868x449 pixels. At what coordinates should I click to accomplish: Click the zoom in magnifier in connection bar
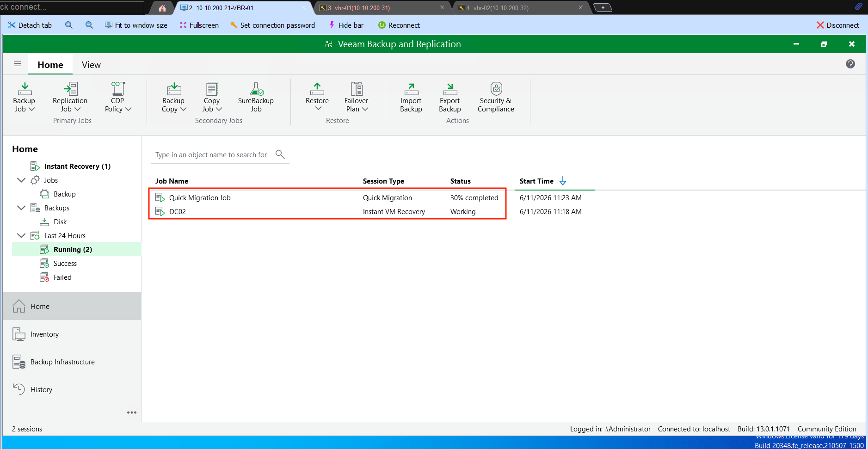(x=69, y=25)
